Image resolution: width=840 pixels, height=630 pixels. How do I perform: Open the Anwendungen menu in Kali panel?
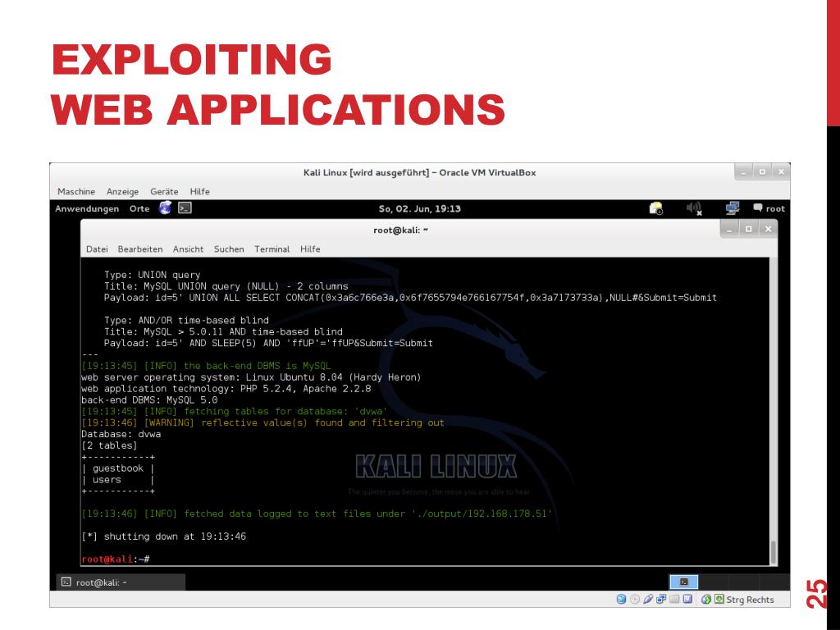(87, 208)
